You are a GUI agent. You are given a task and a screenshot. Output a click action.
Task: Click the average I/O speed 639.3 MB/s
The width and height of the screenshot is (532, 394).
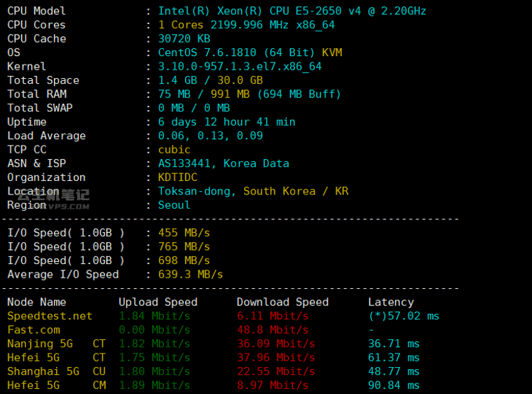[191, 275]
